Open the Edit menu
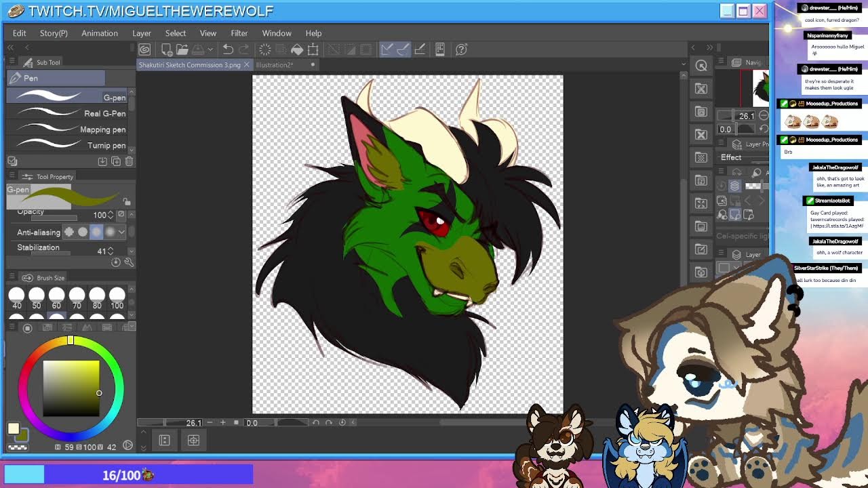This screenshot has height=488, width=868. point(19,33)
